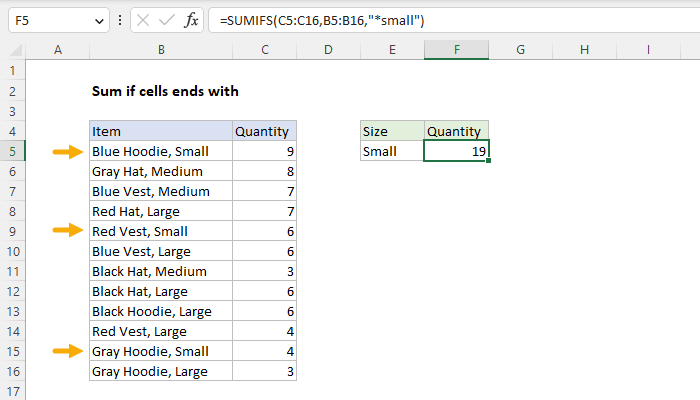Select row 9 header
The image size is (700, 400).
[x=12, y=231]
